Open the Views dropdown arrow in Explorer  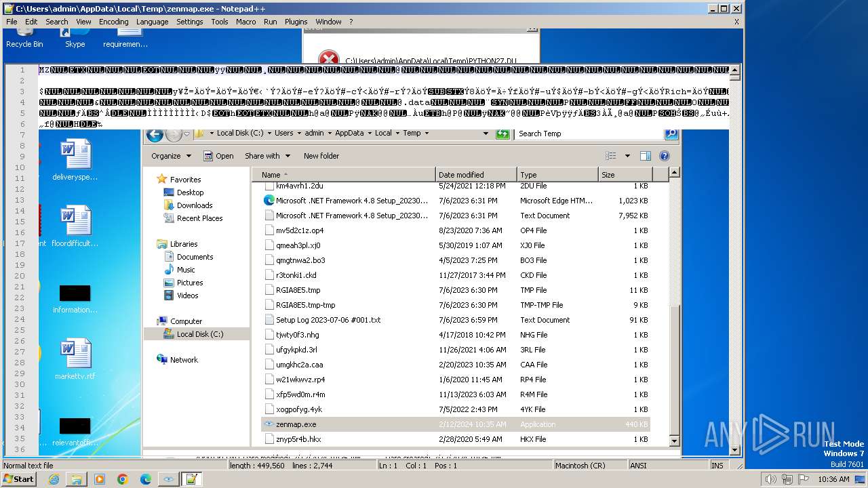[627, 156]
